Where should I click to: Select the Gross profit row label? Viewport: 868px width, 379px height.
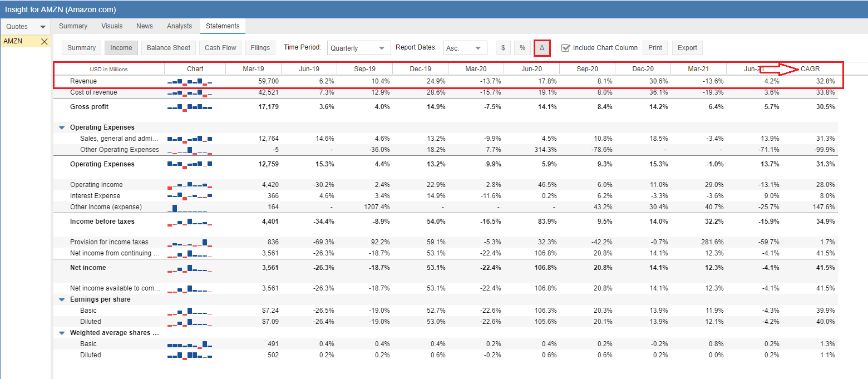90,107
